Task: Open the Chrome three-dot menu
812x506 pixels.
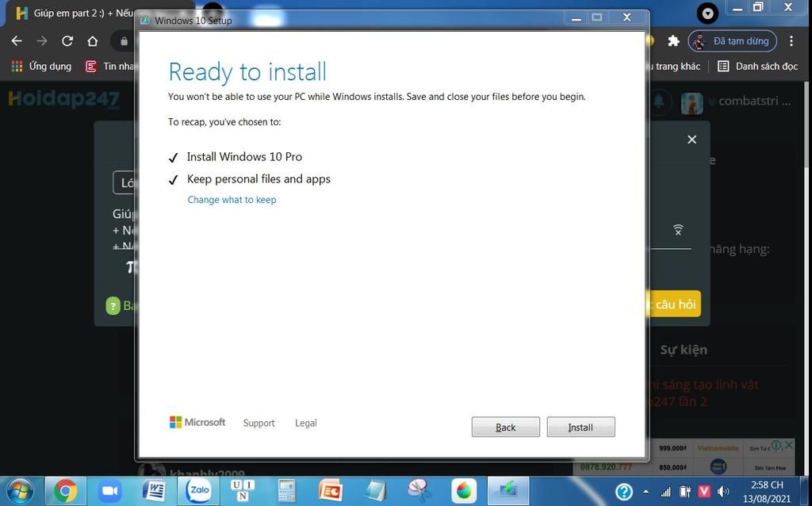Action: (791, 41)
